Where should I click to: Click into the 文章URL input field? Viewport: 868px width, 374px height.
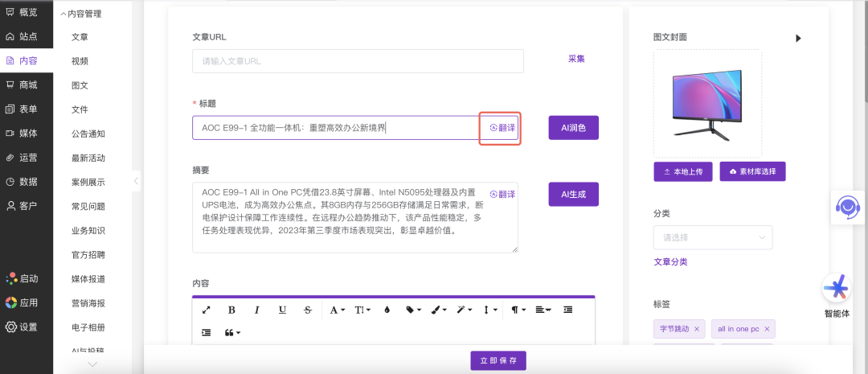pyautogui.click(x=358, y=61)
